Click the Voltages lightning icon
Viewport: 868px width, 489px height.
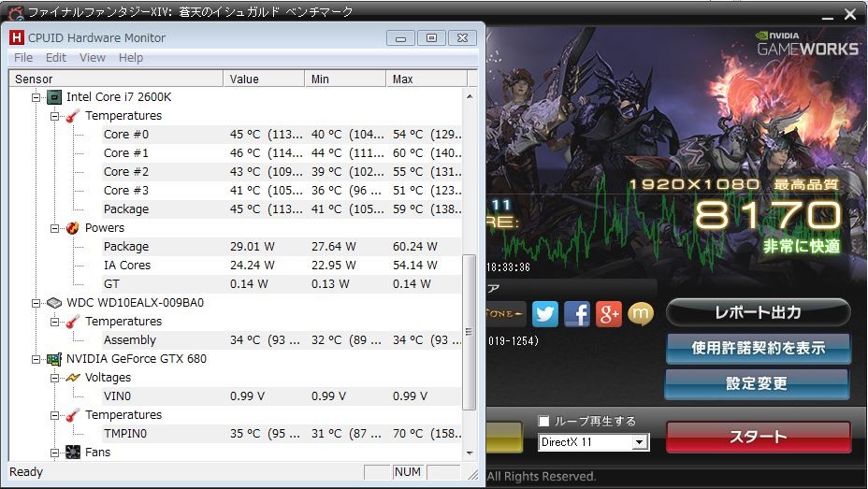click(x=73, y=378)
